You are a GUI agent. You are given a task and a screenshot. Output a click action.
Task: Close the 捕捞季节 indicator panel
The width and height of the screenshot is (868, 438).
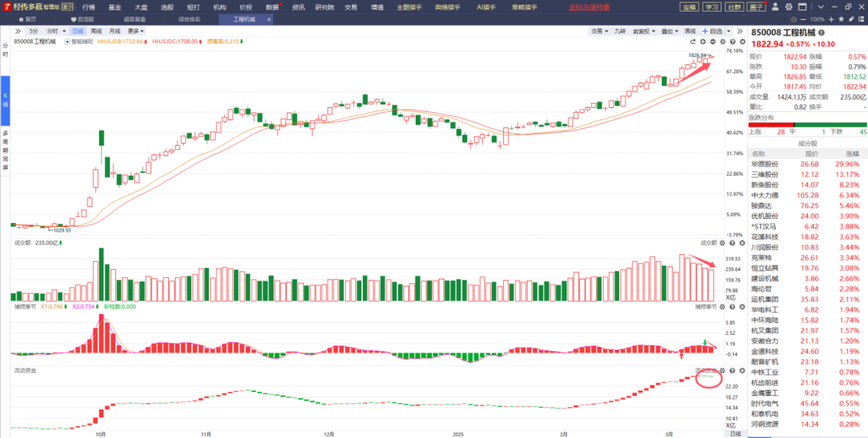pos(742,306)
